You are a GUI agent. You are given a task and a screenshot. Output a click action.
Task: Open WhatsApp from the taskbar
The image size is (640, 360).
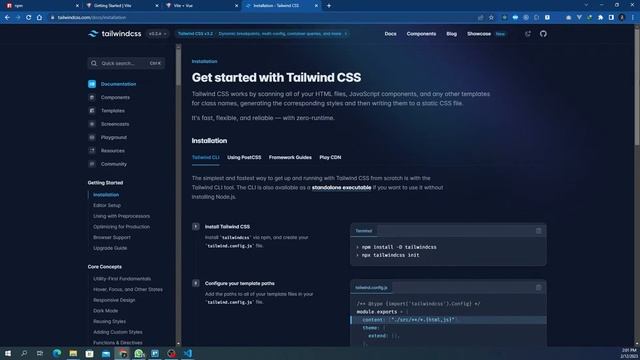tap(139, 353)
